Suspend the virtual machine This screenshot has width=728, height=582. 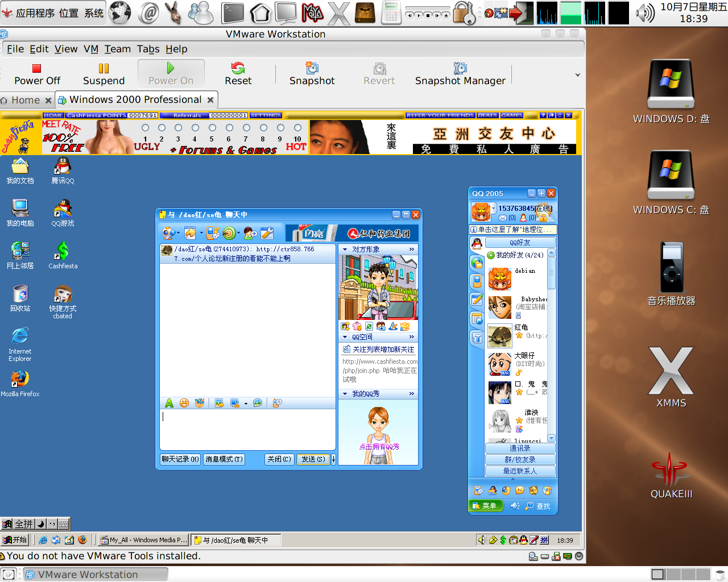pyautogui.click(x=104, y=74)
